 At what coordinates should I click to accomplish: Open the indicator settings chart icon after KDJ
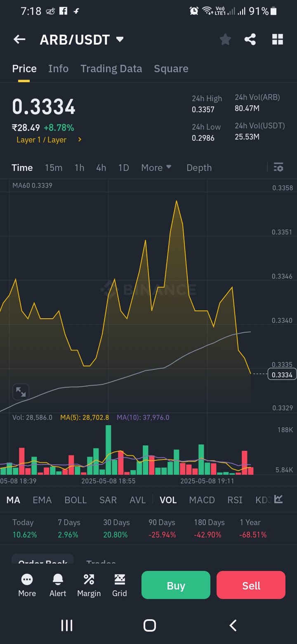click(x=278, y=500)
